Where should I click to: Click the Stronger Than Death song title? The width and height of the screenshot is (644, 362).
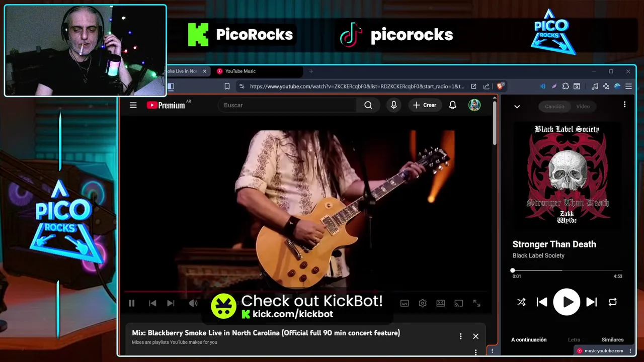coord(554,244)
